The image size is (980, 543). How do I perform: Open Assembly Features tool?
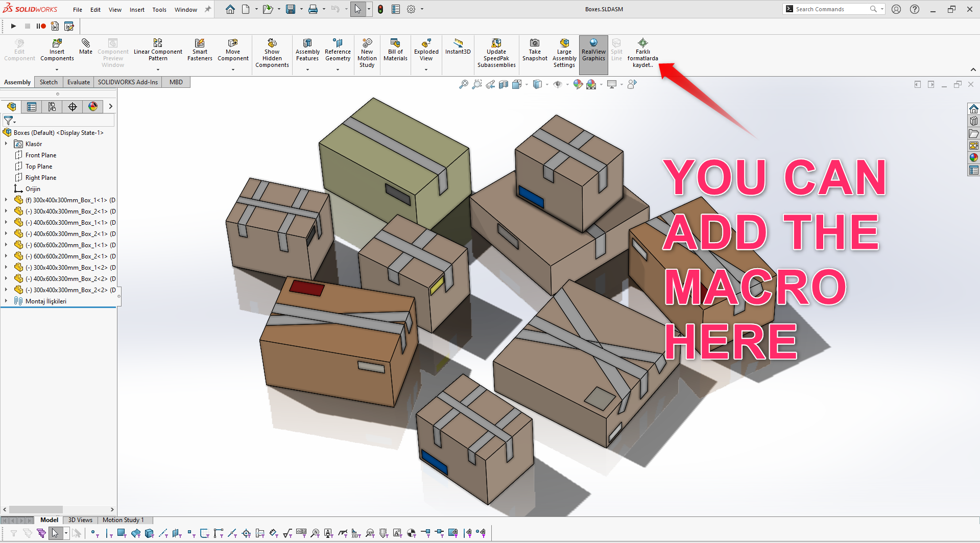tap(307, 50)
